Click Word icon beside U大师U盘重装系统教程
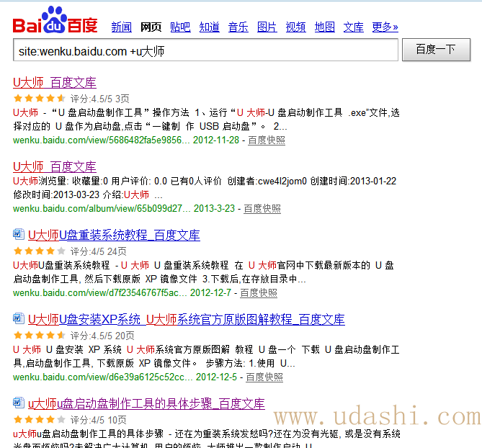This screenshot has width=482, height=448. click(19, 234)
